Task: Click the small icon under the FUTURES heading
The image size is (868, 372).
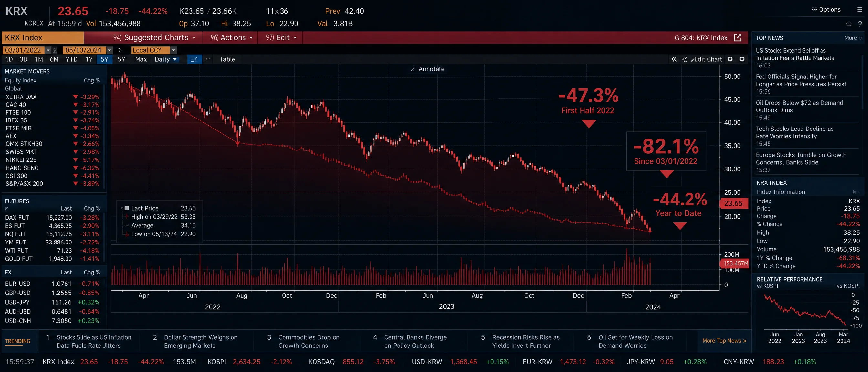Action: pos(6,209)
